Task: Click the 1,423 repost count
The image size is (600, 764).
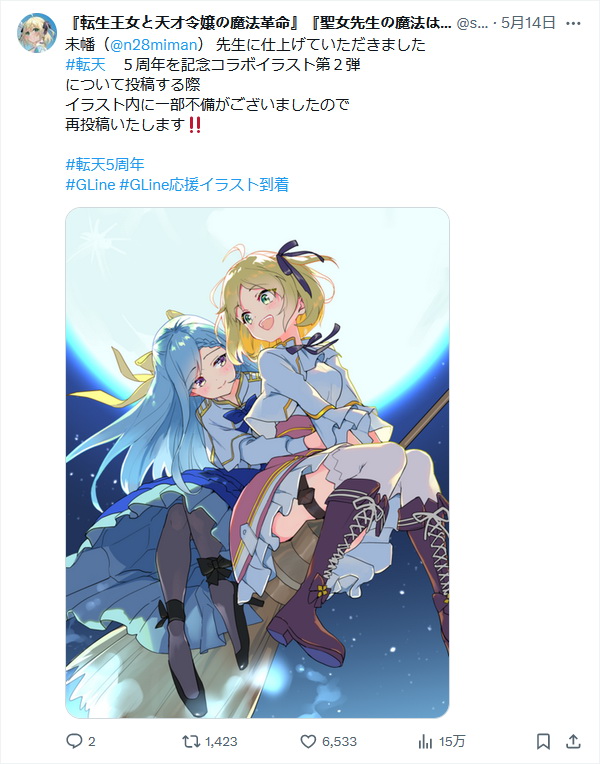Action: point(221,742)
